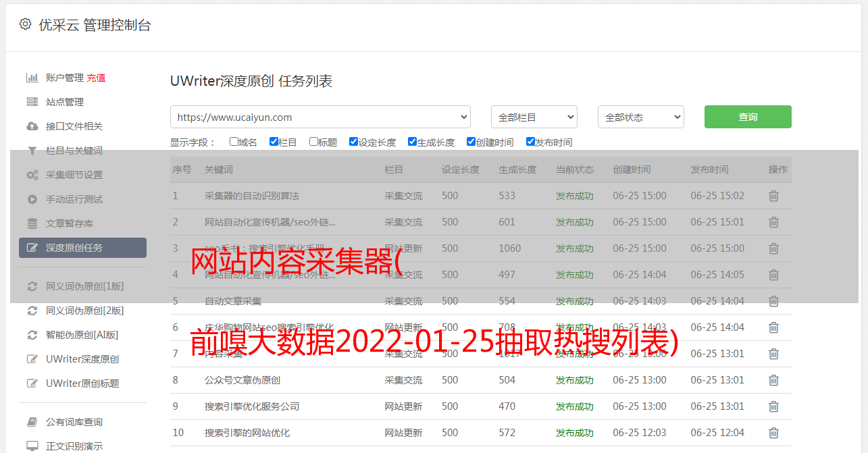Click the 关键词 column header
This screenshot has height=453, width=868.
pyautogui.click(x=219, y=169)
